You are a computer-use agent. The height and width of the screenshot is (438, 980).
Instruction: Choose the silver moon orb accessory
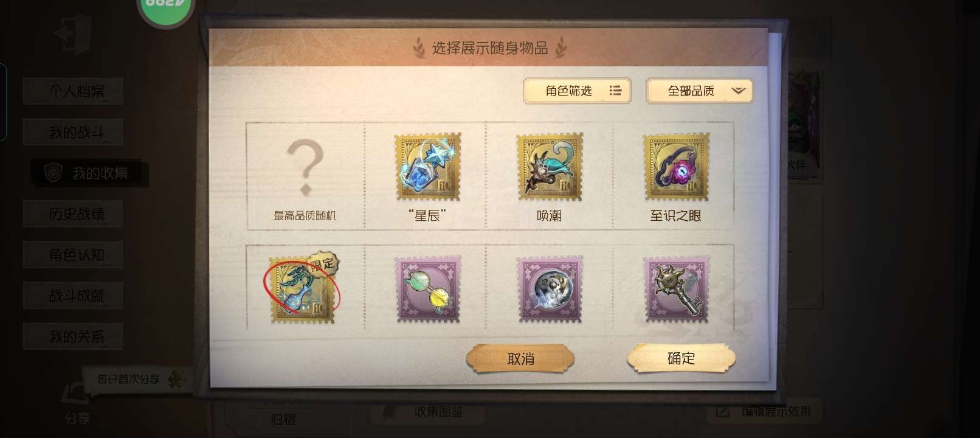[x=550, y=289]
